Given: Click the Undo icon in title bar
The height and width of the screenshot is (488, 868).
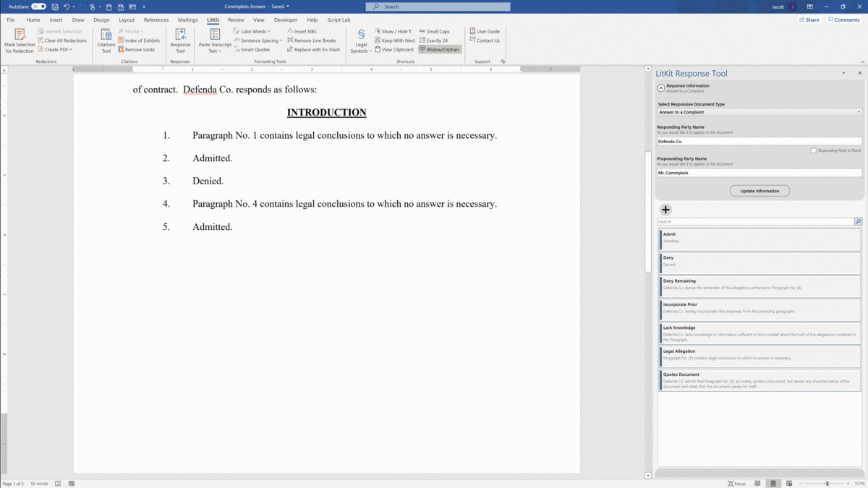Looking at the screenshot, I should [67, 7].
